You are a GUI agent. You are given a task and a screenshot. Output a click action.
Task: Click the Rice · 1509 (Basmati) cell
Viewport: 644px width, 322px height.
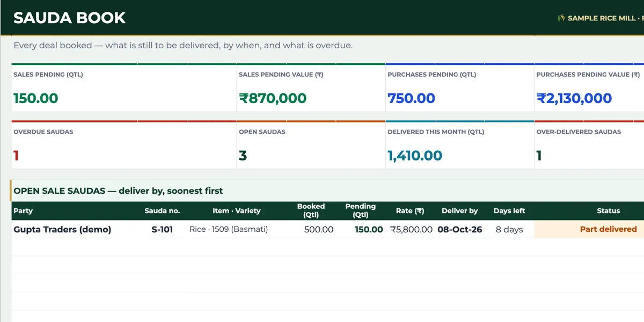229,229
